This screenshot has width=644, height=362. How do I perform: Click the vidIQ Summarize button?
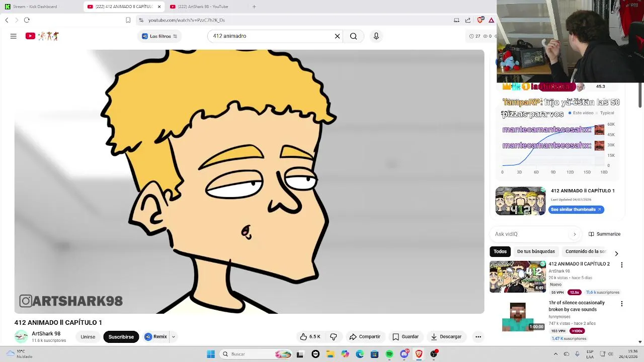pyautogui.click(x=604, y=234)
